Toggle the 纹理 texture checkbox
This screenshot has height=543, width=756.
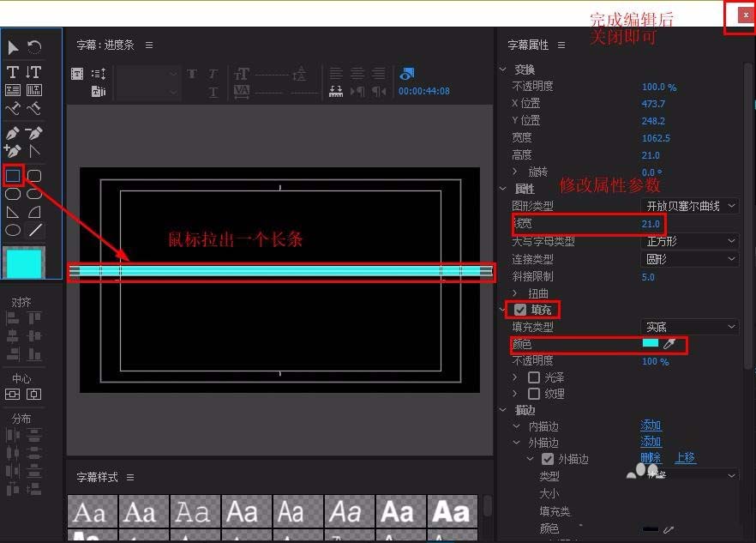point(534,393)
